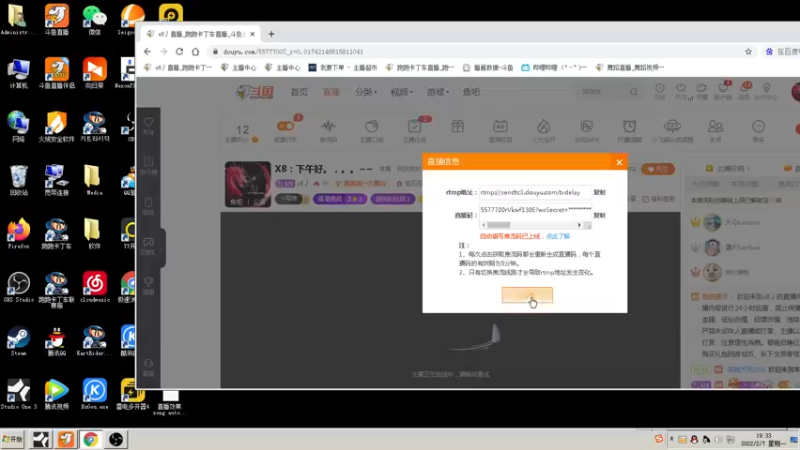
Task: Click the heart follow icon in left sidebar
Action: pos(148,122)
